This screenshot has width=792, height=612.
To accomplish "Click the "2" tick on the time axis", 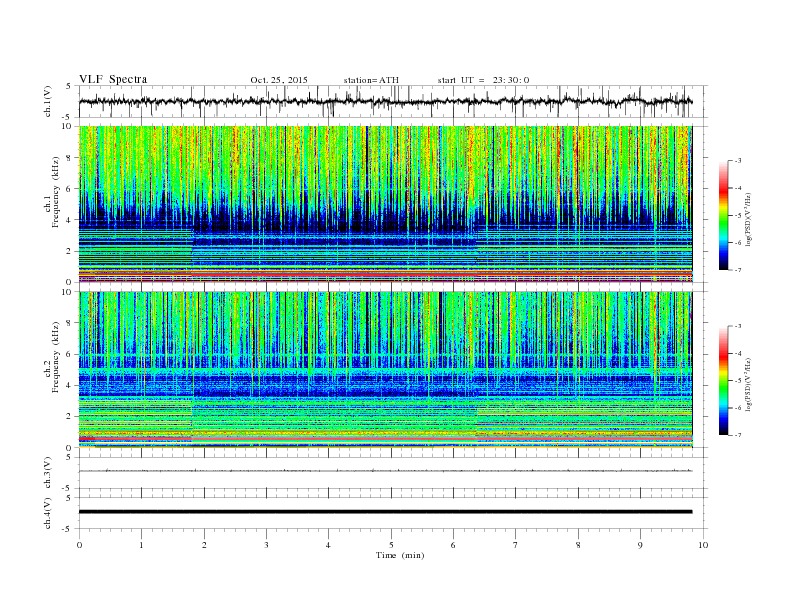I will (x=204, y=545).
